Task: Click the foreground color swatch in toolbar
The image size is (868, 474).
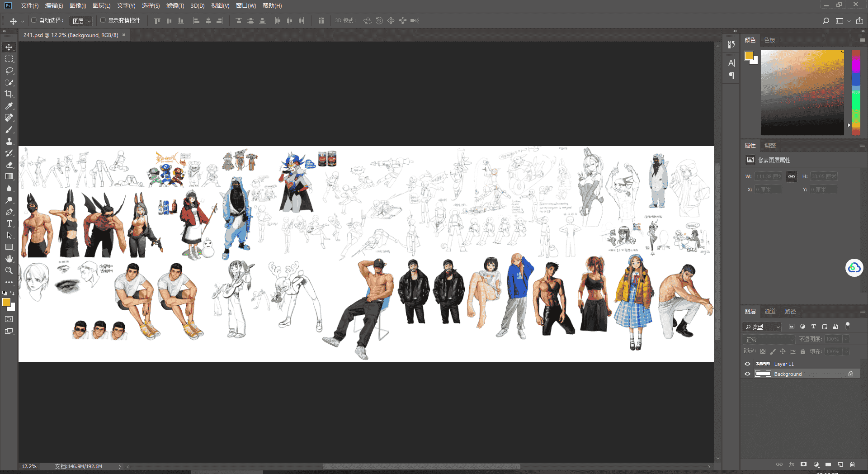Action: (x=6, y=303)
